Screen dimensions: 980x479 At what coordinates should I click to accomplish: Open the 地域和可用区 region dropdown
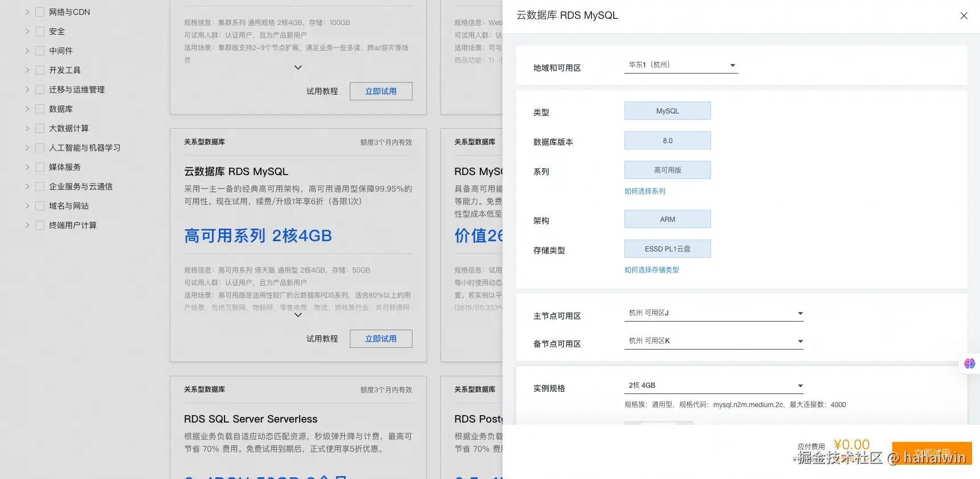point(681,65)
